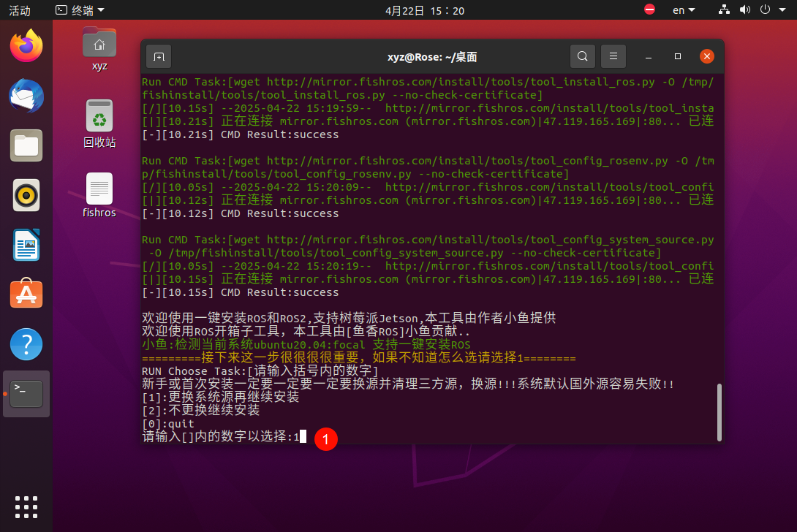This screenshot has width=797, height=532.
Task: Open the terminal hamburger menu
Action: click(x=613, y=56)
